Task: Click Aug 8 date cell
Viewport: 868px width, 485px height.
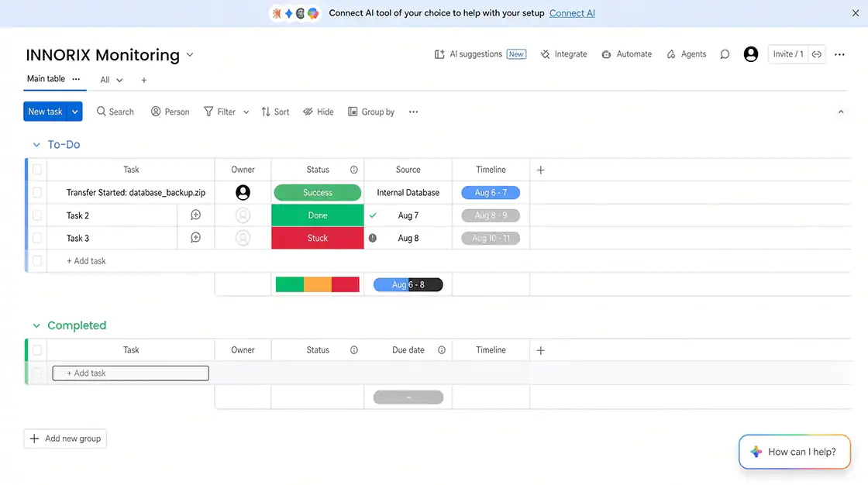Action: pos(408,238)
